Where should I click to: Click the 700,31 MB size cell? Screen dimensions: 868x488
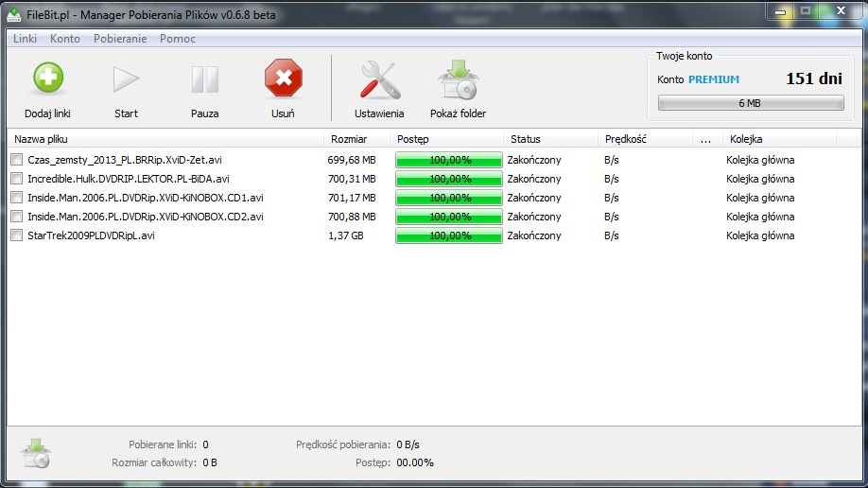pyautogui.click(x=352, y=179)
